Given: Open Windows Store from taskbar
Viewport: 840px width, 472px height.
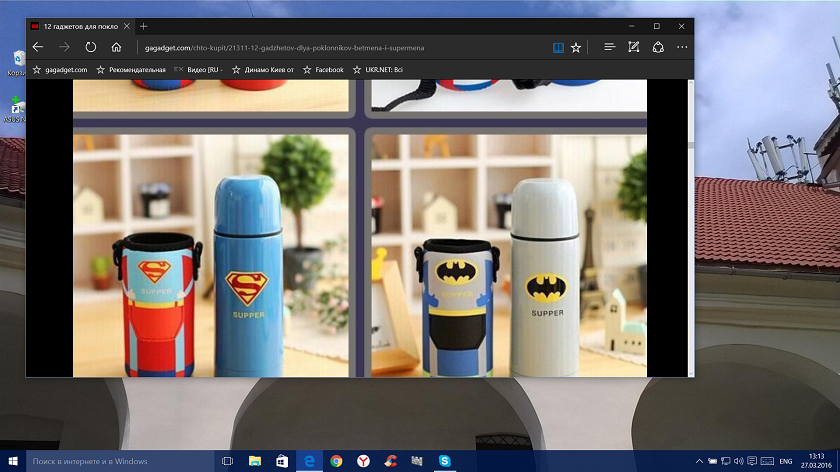Looking at the screenshot, I should pos(282,461).
